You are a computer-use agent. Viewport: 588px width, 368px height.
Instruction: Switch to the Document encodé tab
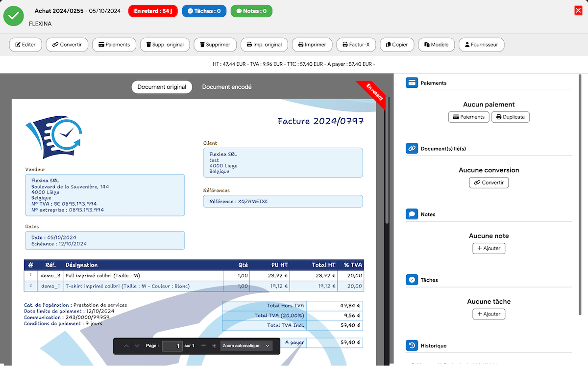point(226,87)
